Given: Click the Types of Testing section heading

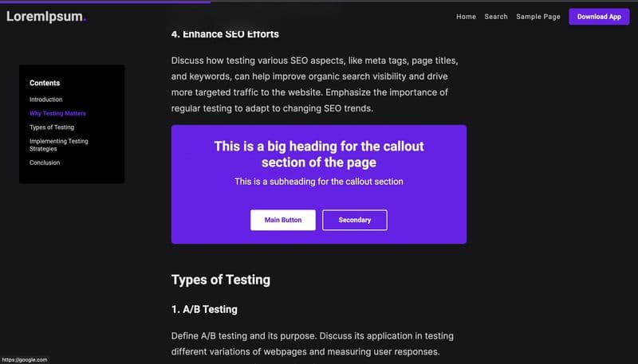Looking at the screenshot, I should click(220, 280).
